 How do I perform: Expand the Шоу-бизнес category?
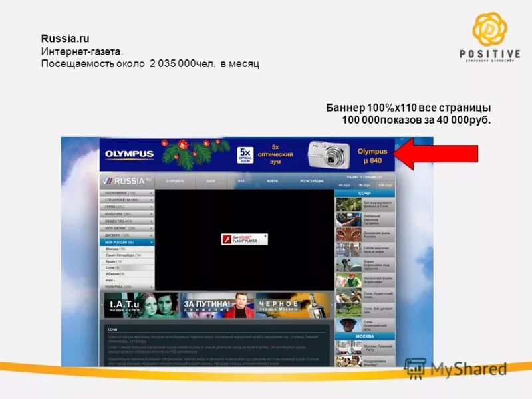pyautogui.click(x=127, y=228)
